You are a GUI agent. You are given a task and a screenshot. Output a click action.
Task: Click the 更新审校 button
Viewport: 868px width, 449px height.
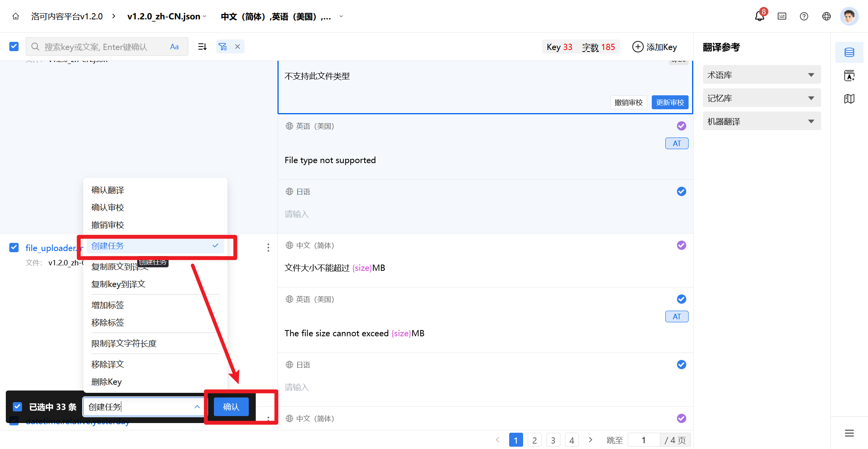670,103
